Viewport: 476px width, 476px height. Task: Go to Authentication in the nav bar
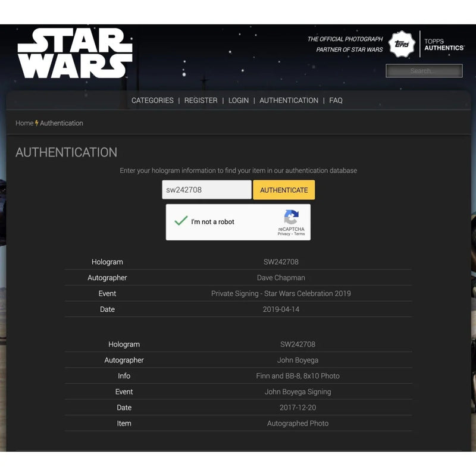(x=289, y=101)
